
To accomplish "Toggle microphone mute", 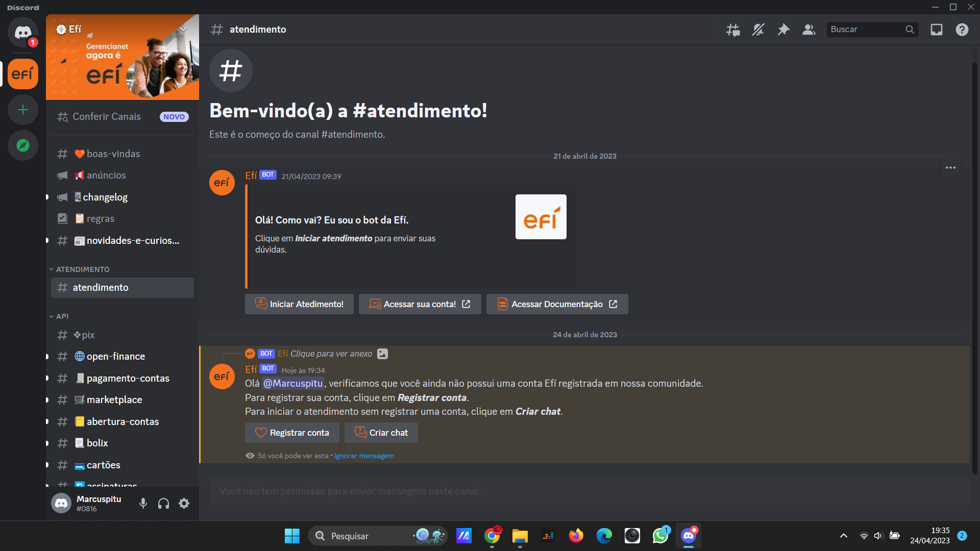I will 143,504.
